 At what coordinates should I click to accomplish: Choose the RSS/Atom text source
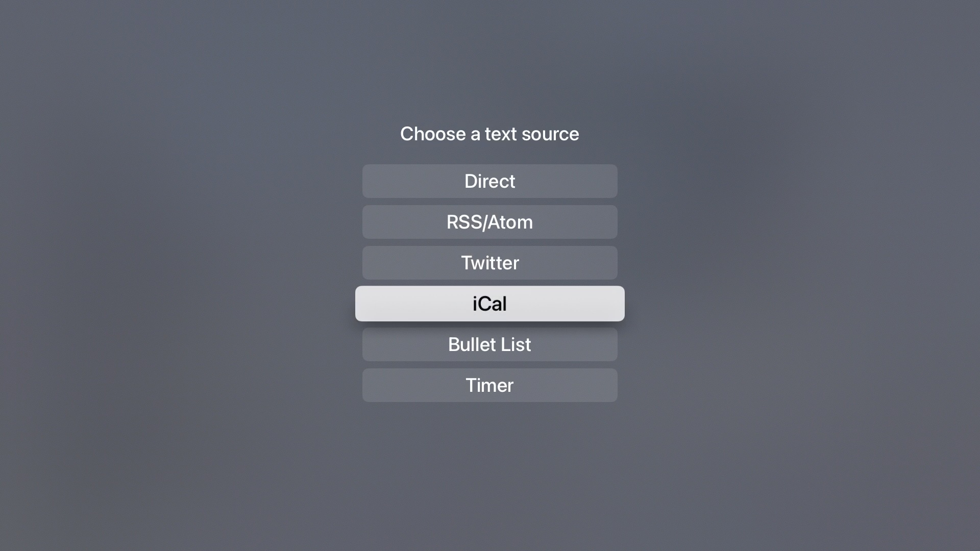489,222
